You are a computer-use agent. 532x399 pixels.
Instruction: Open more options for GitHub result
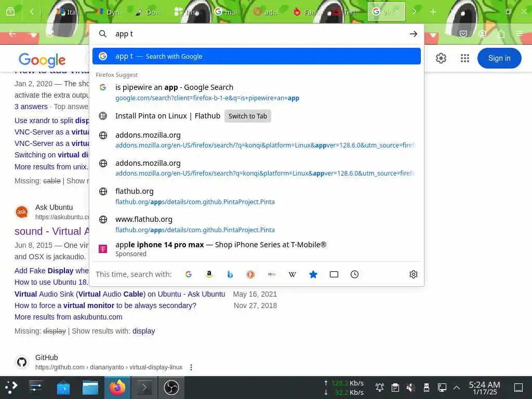click(191, 367)
